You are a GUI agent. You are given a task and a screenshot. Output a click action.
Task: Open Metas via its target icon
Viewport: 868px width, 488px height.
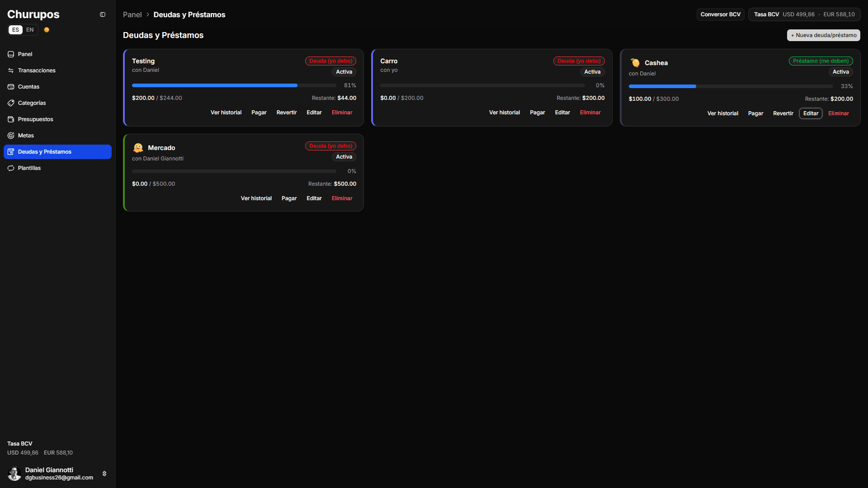(11, 136)
